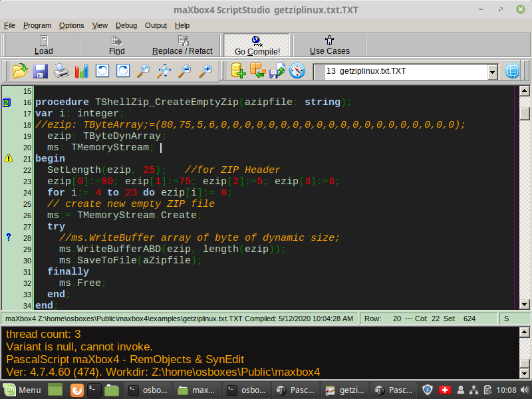Click the blue question mark on line 28
This screenshot has height=399, width=532.
tap(9, 237)
